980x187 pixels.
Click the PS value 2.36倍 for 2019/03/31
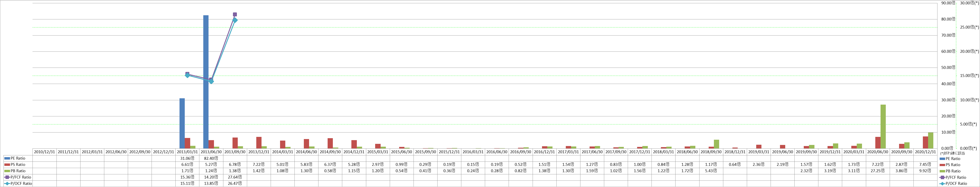(x=759, y=165)
